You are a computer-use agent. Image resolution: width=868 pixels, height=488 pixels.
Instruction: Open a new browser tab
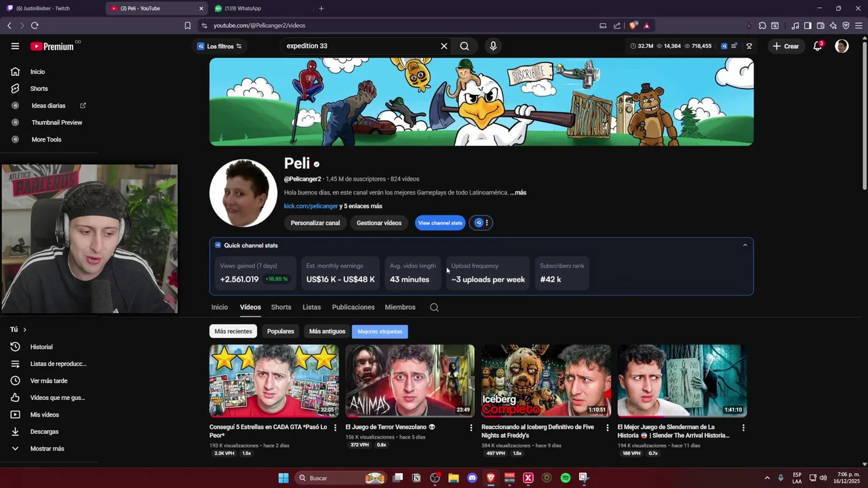pyautogui.click(x=321, y=8)
